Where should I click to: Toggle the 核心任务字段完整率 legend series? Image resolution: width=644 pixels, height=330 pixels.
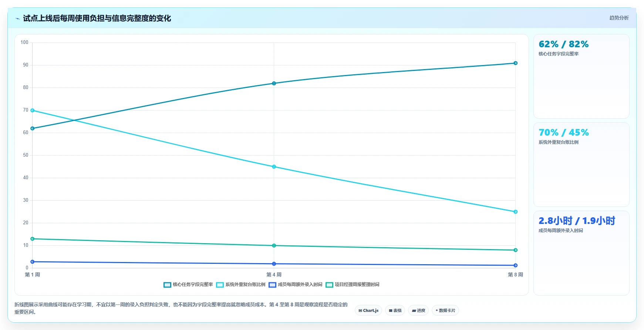pyautogui.click(x=188, y=285)
